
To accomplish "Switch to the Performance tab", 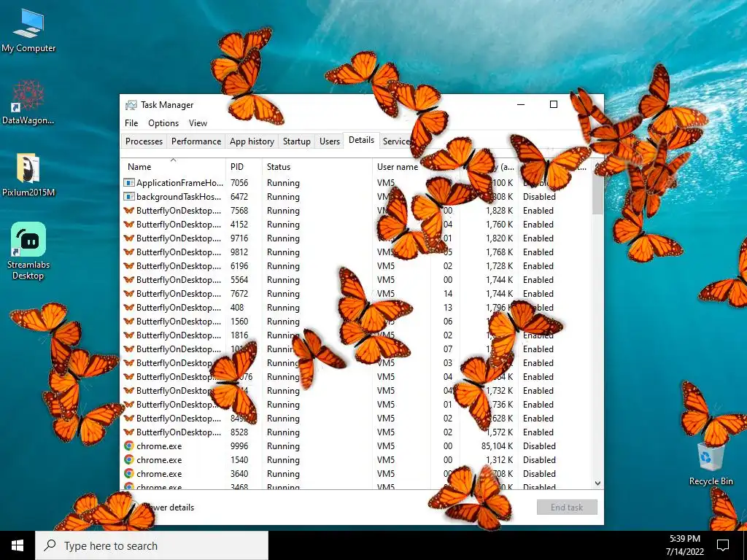I will click(196, 141).
